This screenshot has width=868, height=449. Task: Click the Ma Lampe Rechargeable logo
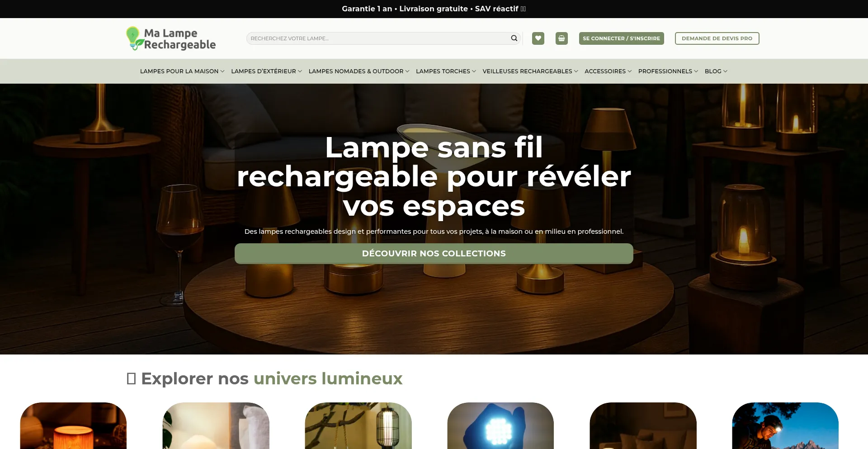171,38
